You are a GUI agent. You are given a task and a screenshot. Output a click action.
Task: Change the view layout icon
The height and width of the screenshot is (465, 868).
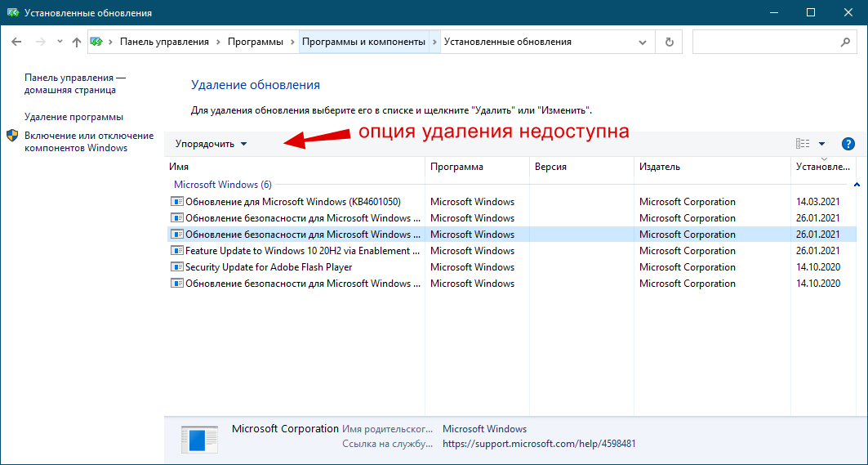[x=803, y=144]
